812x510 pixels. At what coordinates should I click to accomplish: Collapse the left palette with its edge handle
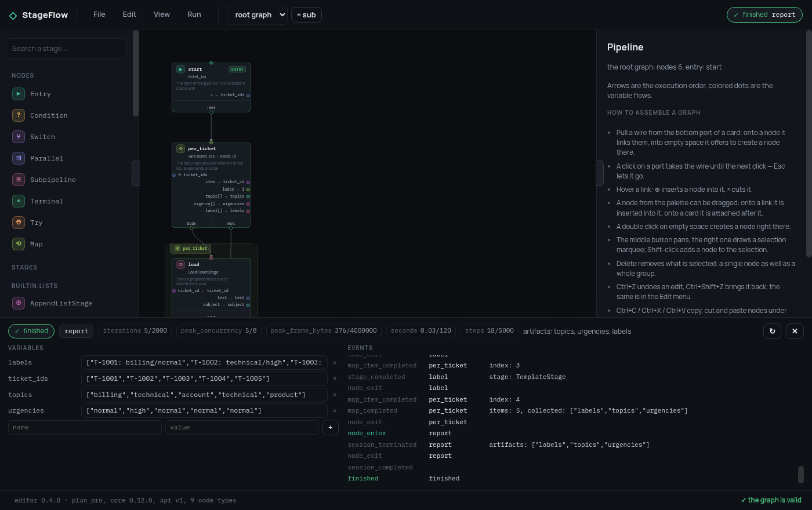[136, 173]
